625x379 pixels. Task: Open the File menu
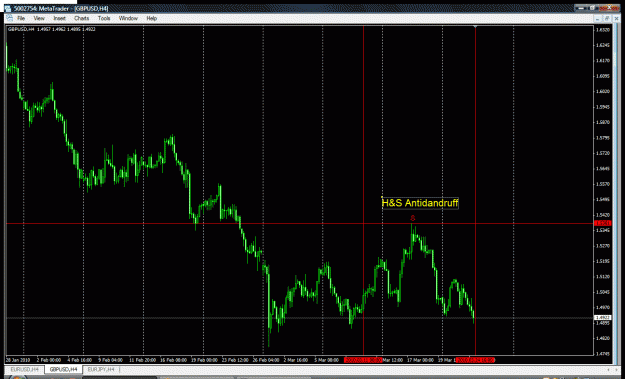(x=21, y=18)
